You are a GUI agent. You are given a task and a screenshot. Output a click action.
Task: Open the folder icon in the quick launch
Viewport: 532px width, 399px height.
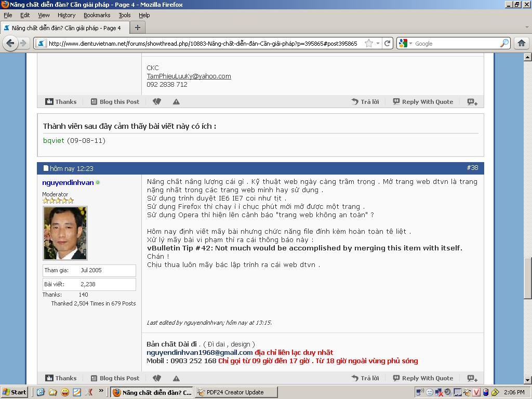pos(53,392)
